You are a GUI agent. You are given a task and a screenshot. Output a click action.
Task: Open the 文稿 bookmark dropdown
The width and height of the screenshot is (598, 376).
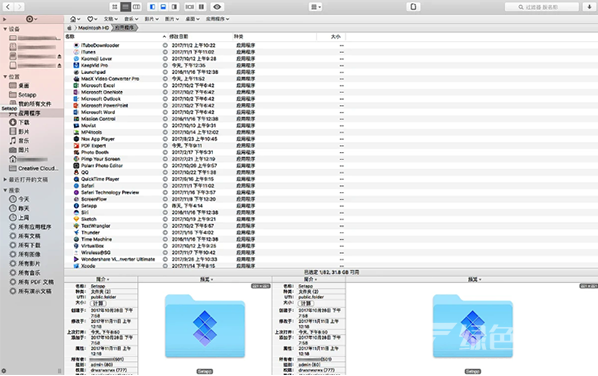coord(111,19)
